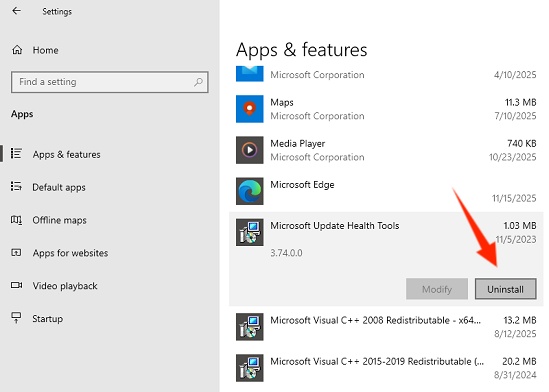Click the disabled Modify button
The height and width of the screenshot is (392, 549).
(437, 289)
